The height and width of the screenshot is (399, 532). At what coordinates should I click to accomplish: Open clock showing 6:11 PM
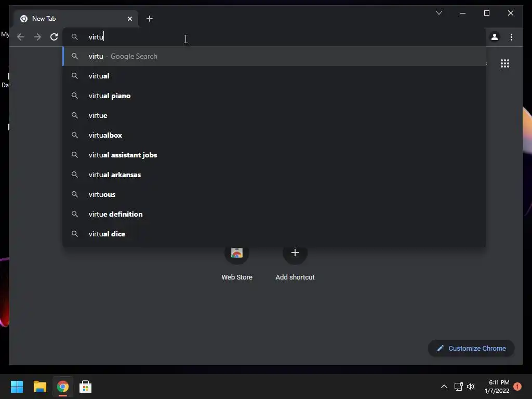click(x=497, y=387)
